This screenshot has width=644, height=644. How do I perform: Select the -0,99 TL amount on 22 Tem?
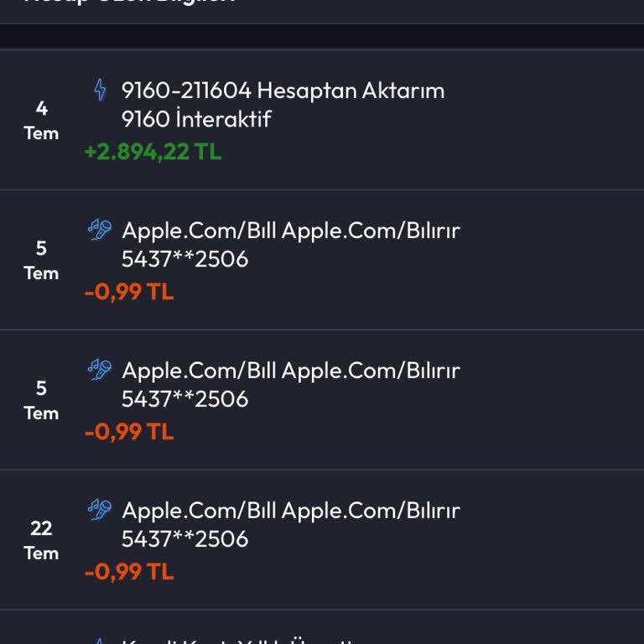(x=129, y=572)
